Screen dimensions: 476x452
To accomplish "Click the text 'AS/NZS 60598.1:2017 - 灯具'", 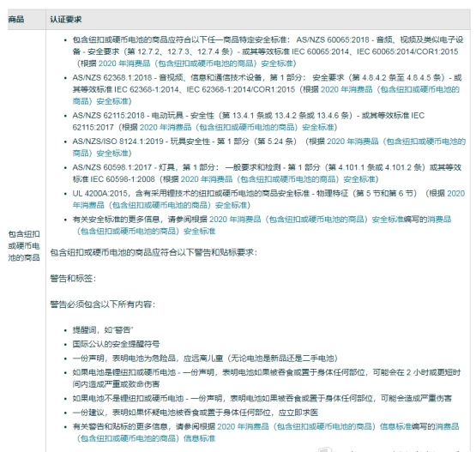I will (124, 167).
